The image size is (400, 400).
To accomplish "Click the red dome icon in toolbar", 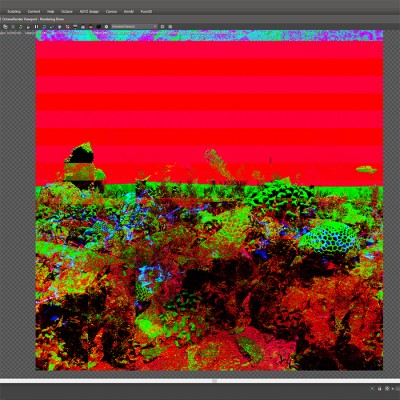I will [x=90, y=27].
